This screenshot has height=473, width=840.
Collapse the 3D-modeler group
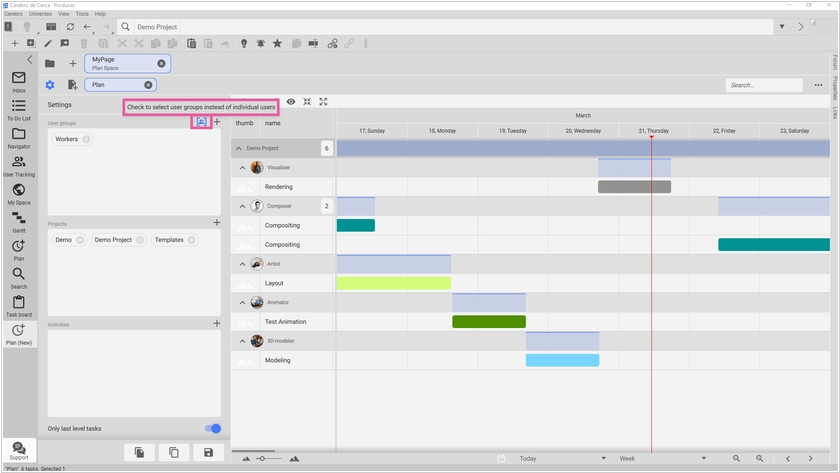click(x=242, y=341)
